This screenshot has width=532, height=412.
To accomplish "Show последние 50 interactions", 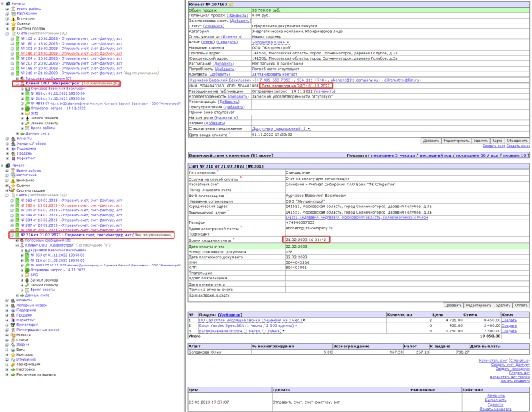I will pos(471,155).
